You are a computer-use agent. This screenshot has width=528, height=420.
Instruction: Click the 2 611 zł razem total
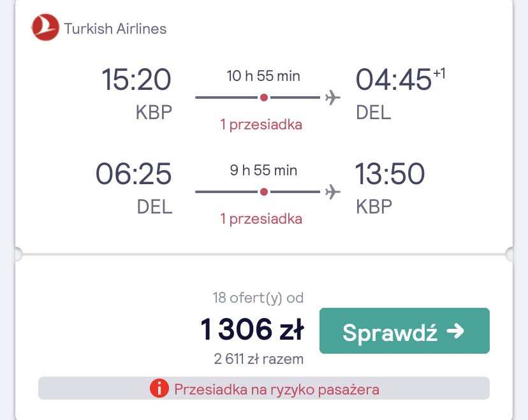click(x=259, y=359)
